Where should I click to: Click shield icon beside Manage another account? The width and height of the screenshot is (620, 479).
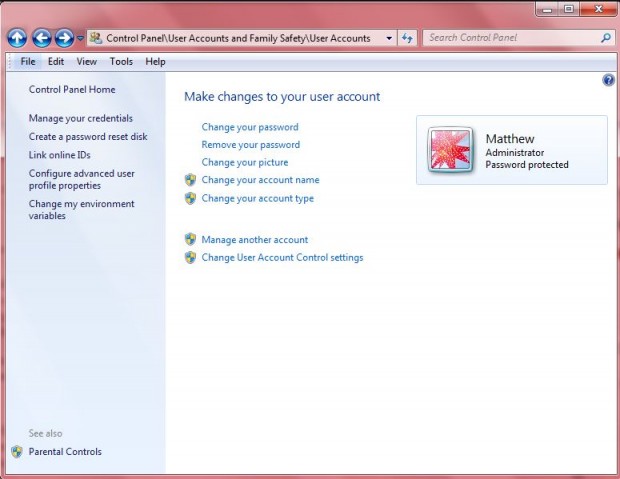tap(191, 239)
